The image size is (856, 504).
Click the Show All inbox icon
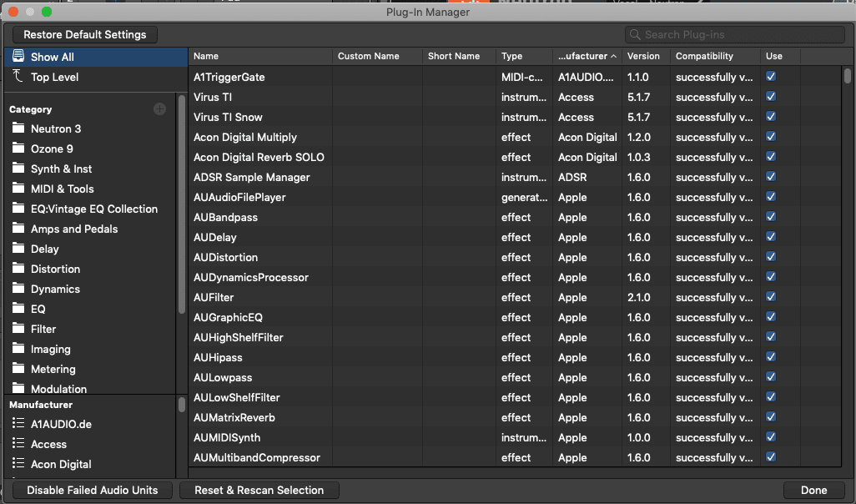coord(18,56)
